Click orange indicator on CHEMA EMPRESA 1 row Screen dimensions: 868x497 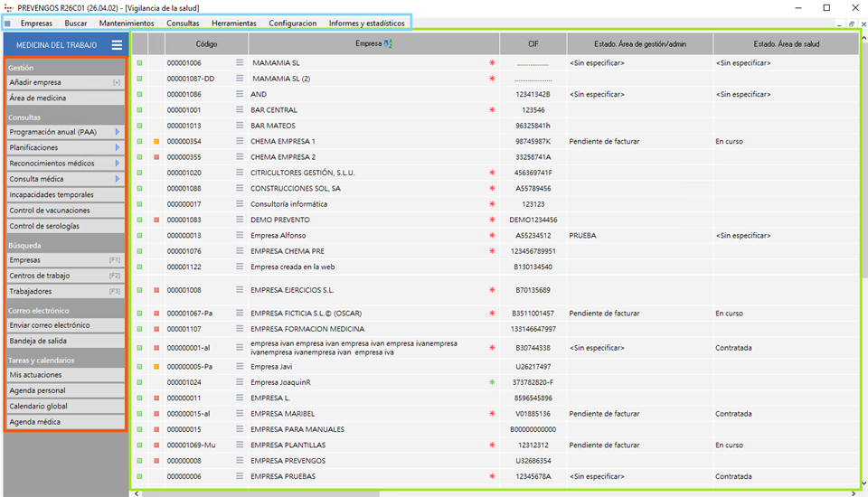coord(156,142)
